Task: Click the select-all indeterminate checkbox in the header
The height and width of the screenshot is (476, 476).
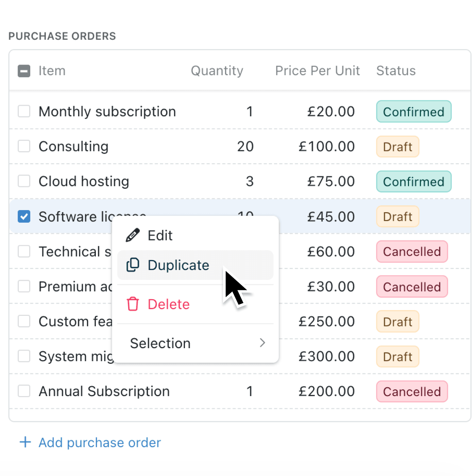Action: point(24,71)
